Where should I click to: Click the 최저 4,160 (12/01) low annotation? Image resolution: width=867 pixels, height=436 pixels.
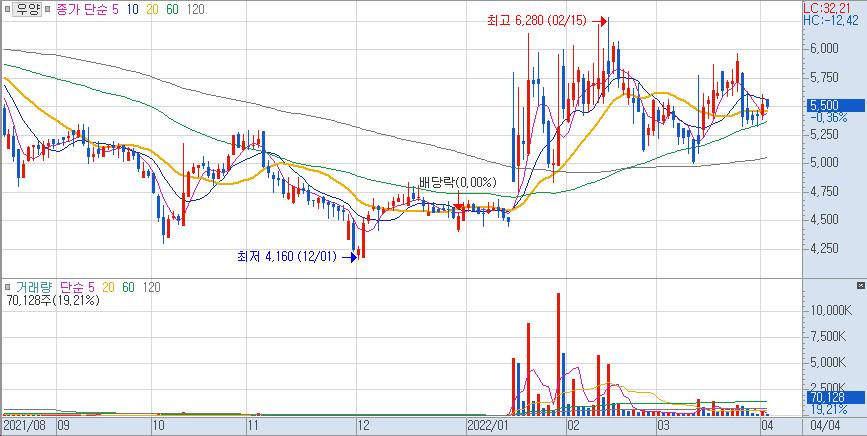286,257
